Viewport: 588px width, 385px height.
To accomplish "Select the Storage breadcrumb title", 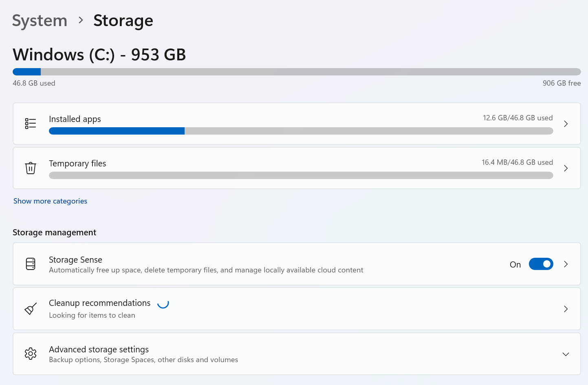I will coord(123,20).
